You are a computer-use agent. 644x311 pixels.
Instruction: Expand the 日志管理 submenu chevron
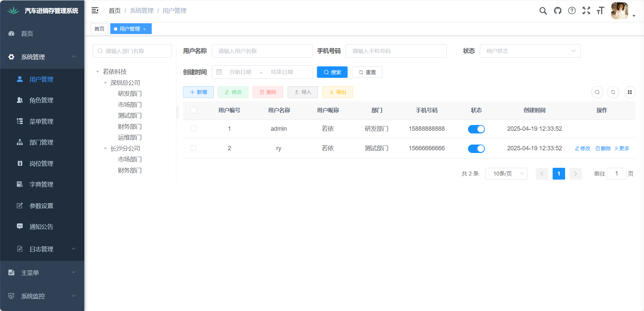click(74, 249)
